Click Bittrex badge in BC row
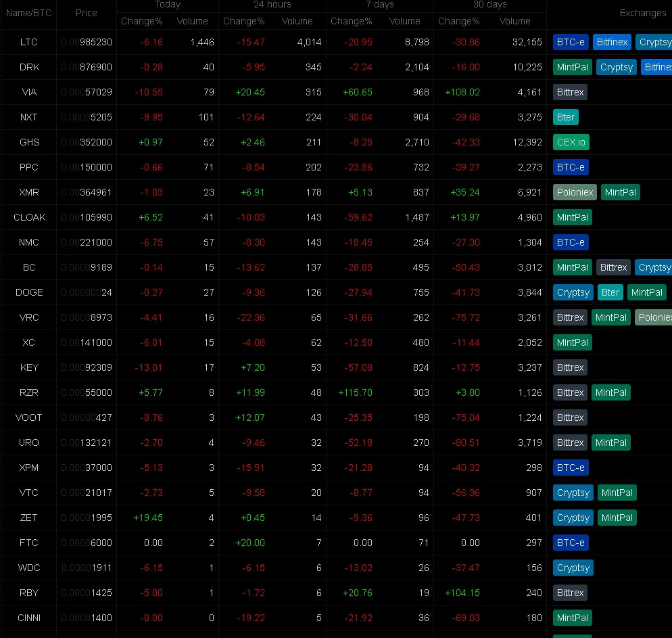Viewport: 672px width, 638px height. pos(613,267)
